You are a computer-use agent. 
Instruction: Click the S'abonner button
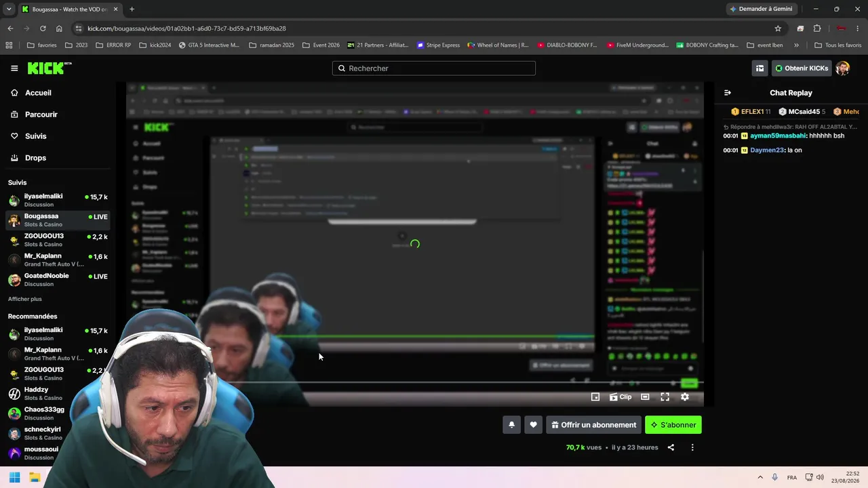673,425
